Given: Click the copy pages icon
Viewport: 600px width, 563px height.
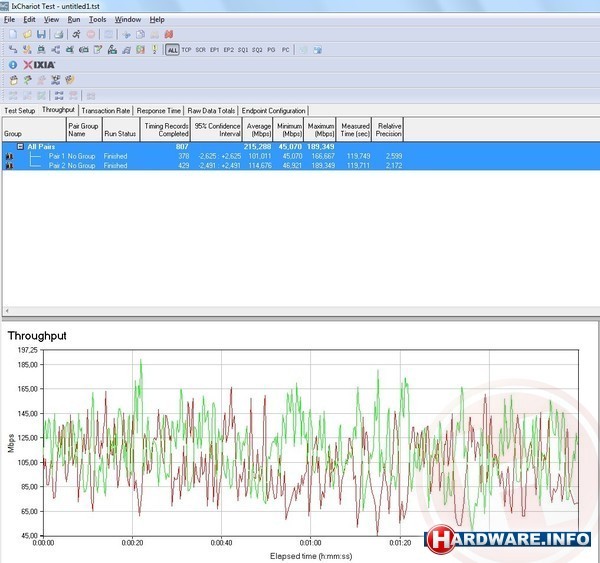Looking at the screenshot, I should pyautogui.click(x=140, y=34).
